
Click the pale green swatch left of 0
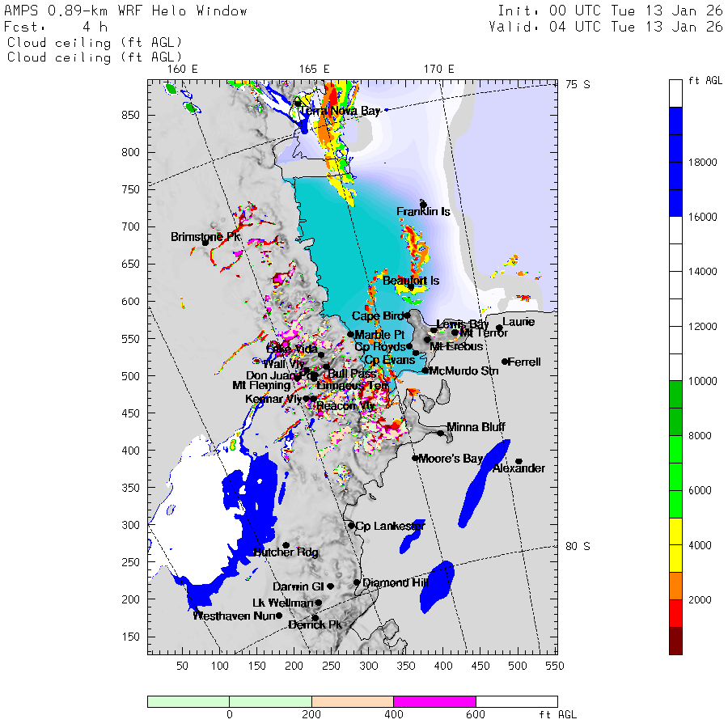(188, 701)
